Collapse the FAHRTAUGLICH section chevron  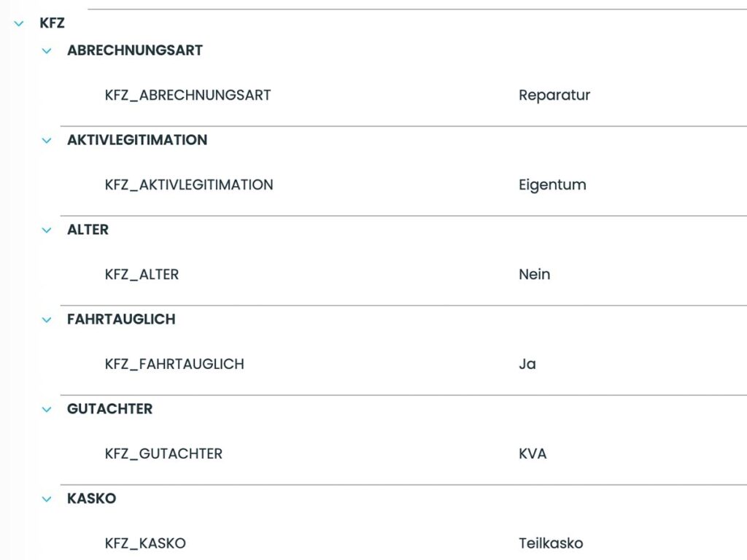pos(46,319)
